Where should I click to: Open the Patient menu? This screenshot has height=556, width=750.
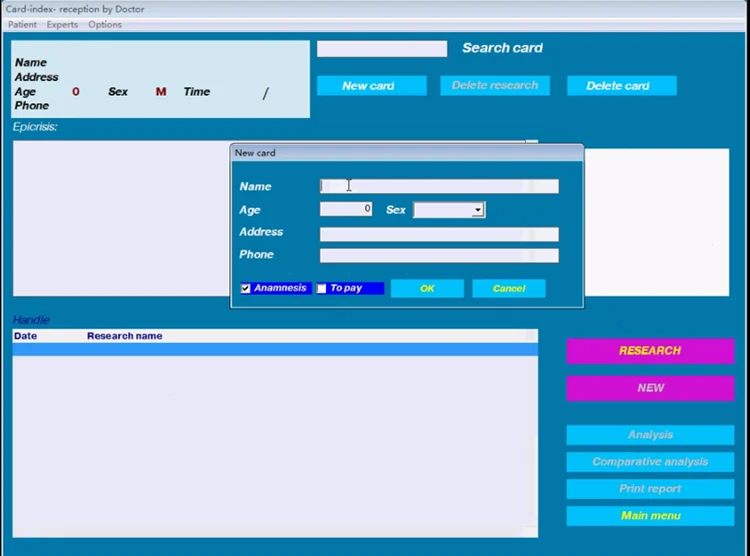coord(22,24)
